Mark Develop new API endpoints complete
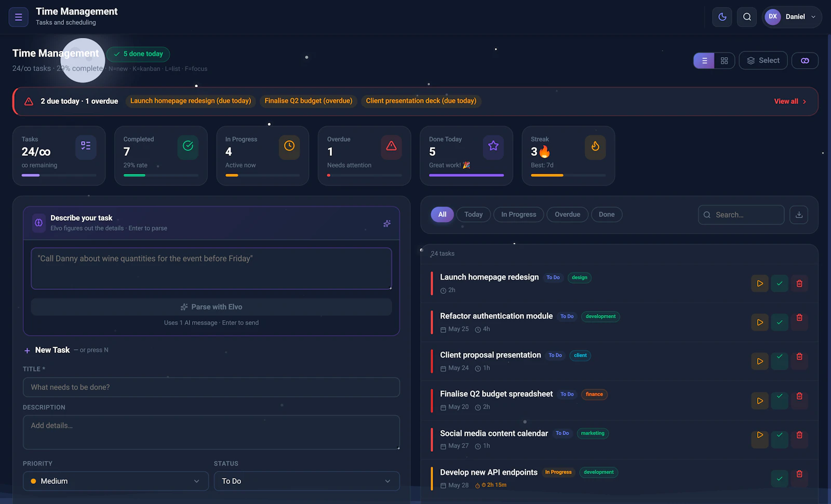This screenshot has width=831, height=504. point(780,479)
